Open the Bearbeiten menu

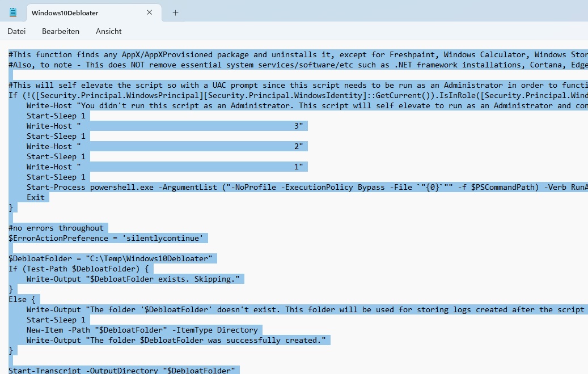tap(61, 31)
